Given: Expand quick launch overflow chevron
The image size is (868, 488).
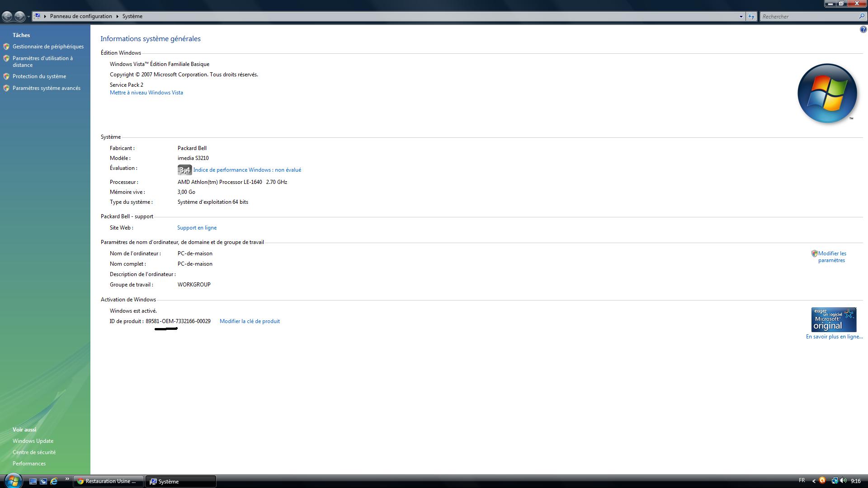Looking at the screenshot, I should tap(67, 479).
